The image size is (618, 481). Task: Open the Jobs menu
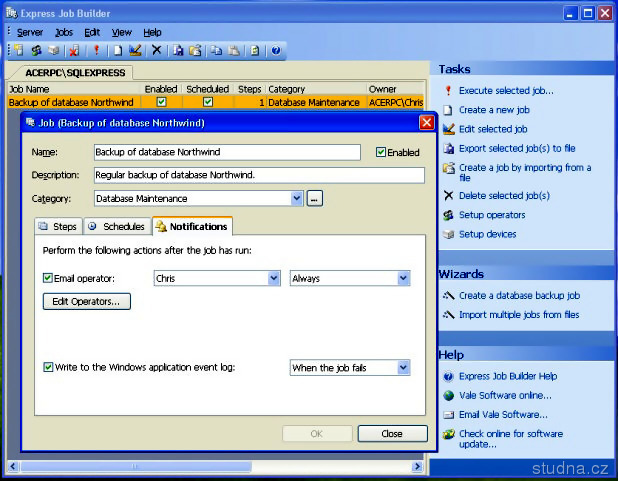64,32
